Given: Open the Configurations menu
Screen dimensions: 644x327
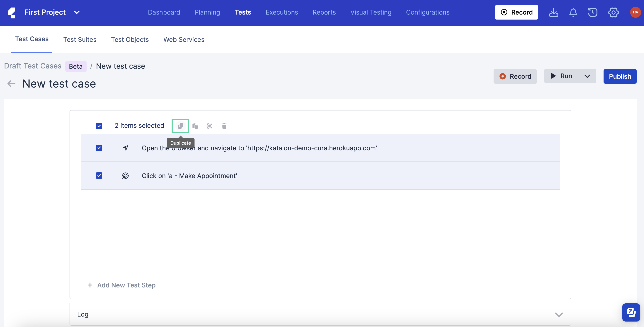Looking at the screenshot, I should (x=427, y=12).
